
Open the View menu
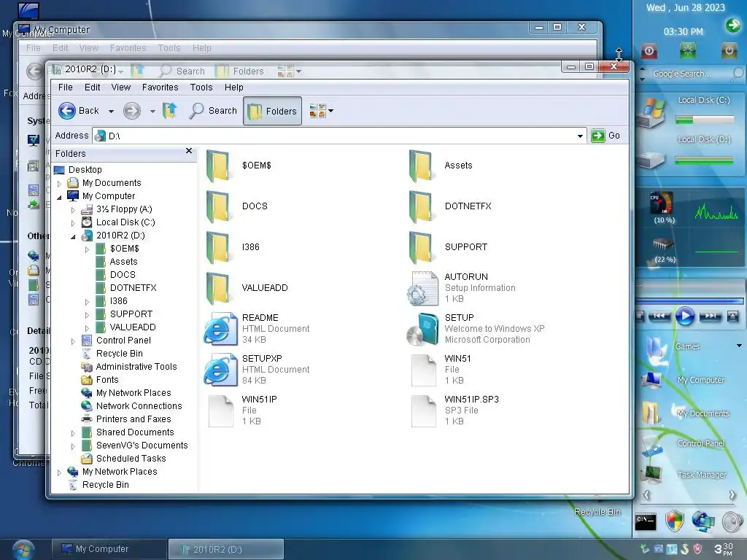tap(121, 87)
